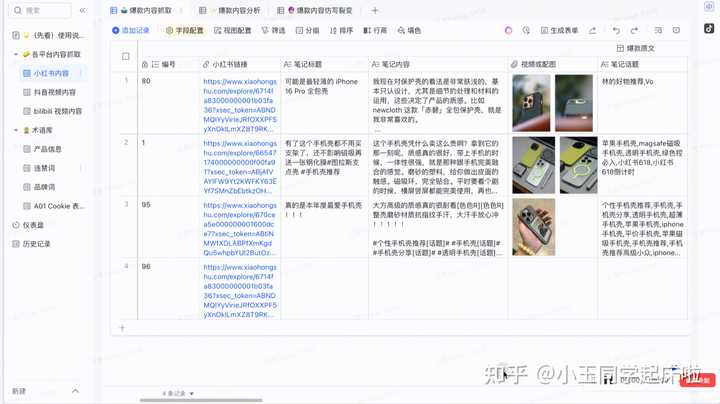Viewport: 720px width, 404px height.
Task: Click the redo arrow icon
Action: 634,30
